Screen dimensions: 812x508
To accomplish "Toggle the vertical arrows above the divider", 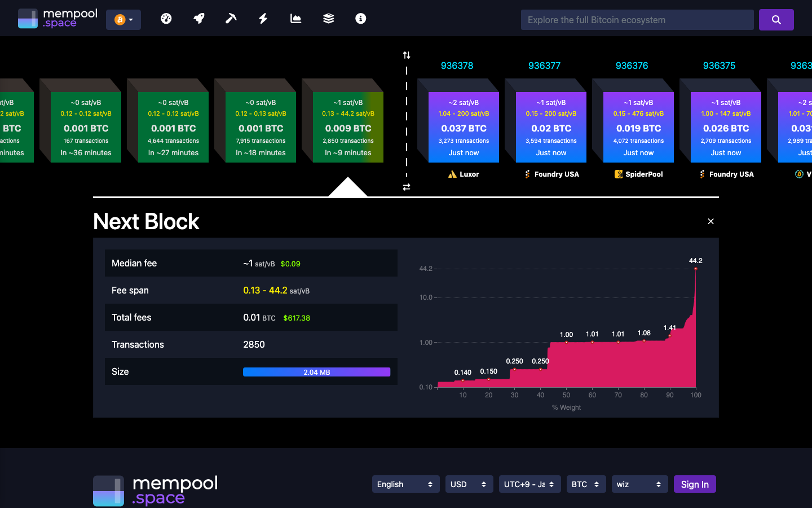I will pyautogui.click(x=406, y=54).
